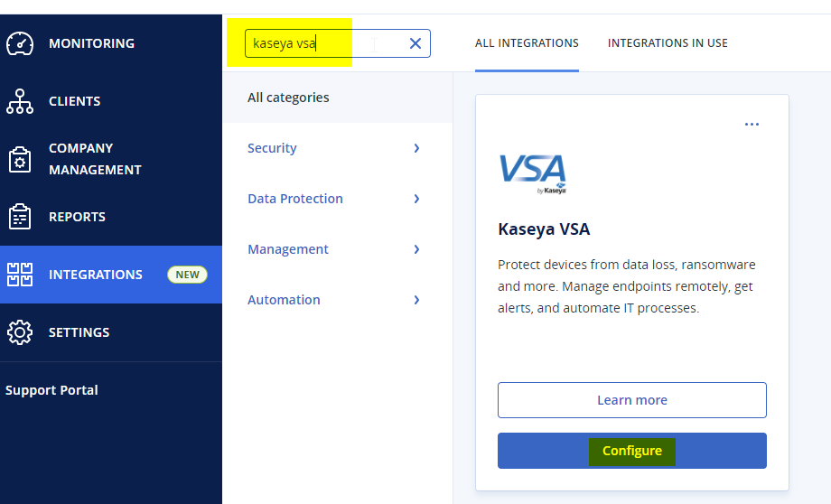The height and width of the screenshot is (504, 831).
Task: Open Settings from the sidebar
Action: pos(79,332)
